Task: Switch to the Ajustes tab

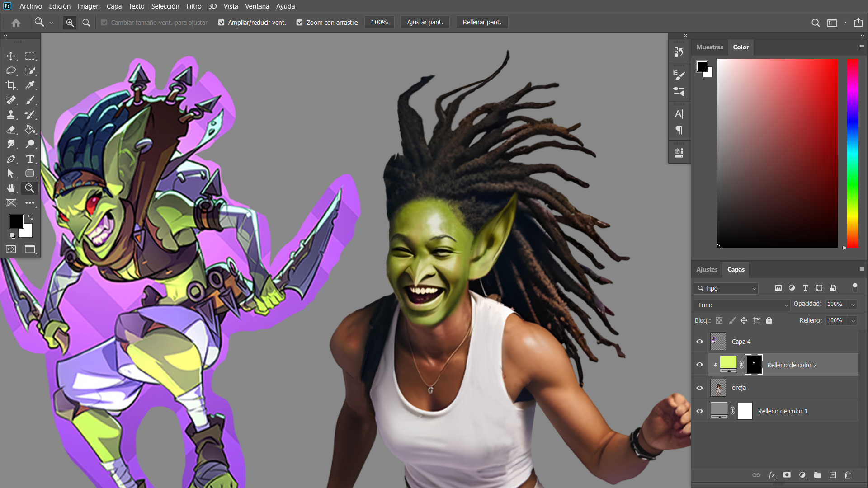Action: (707, 269)
